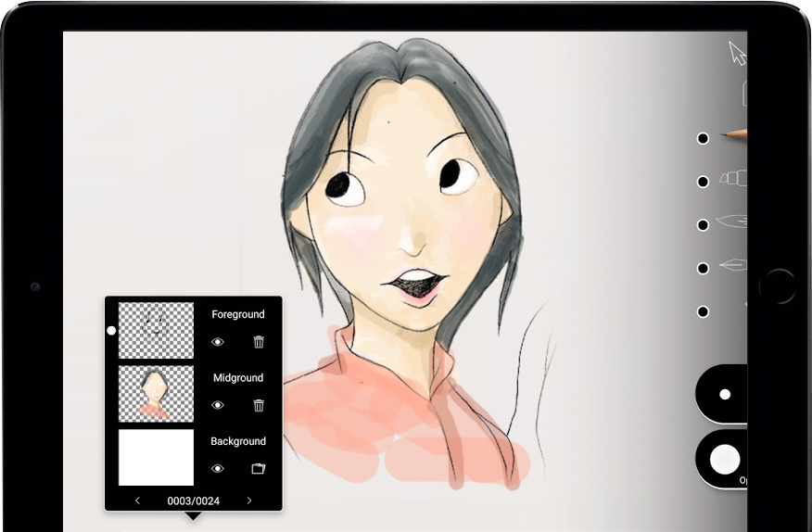This screenshot has width=812, height=532.
Task: Open the brush opacity control
Action: tap(723, 459)
